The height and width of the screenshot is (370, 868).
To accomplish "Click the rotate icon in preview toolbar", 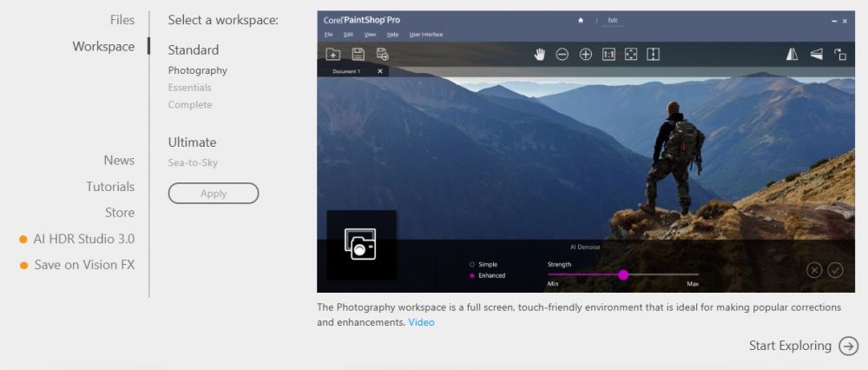I will [x=840, y=55].
